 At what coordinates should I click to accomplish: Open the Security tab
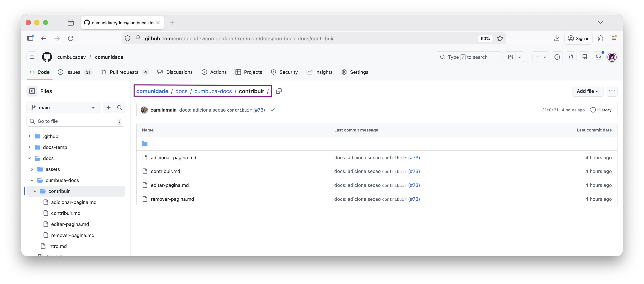tap(285, 72)
